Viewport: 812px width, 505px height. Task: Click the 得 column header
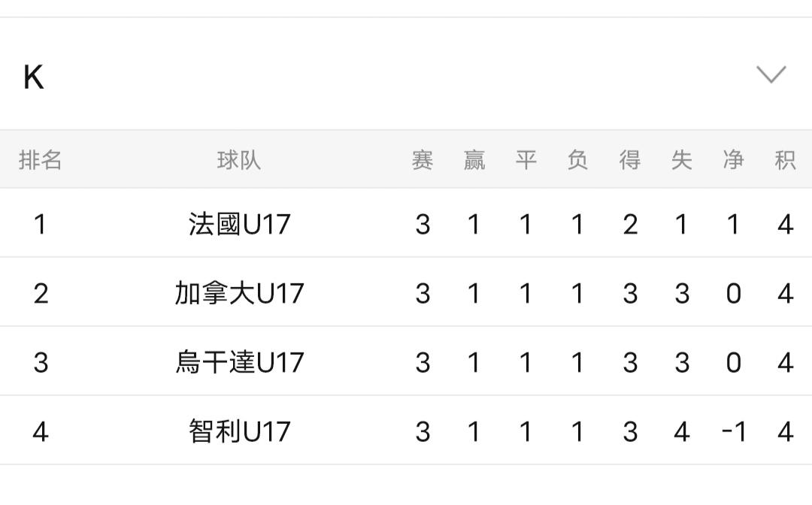point(630,160)
